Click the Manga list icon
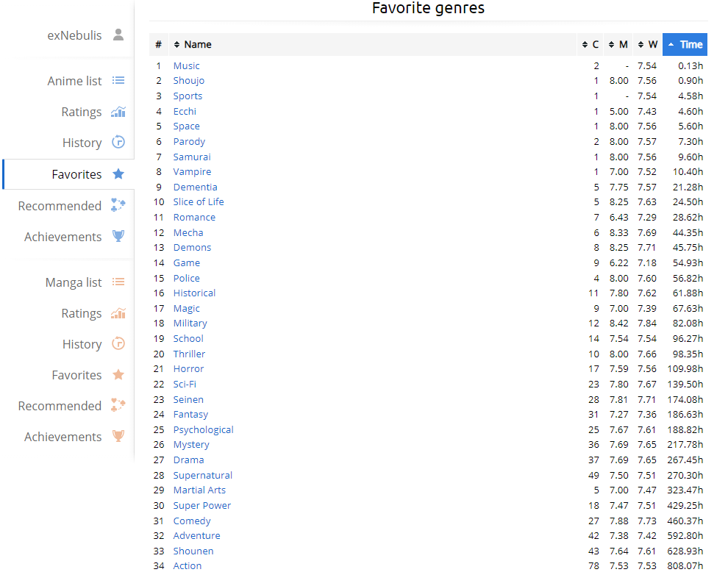 click(x=118, y=282)
